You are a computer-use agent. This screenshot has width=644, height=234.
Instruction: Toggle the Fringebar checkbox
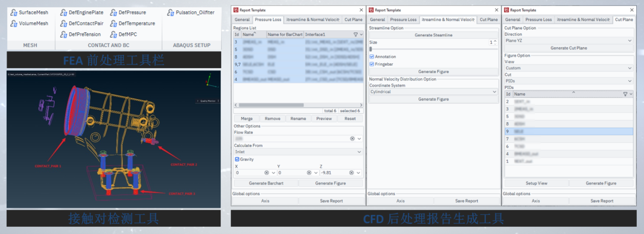click(371, 64)
